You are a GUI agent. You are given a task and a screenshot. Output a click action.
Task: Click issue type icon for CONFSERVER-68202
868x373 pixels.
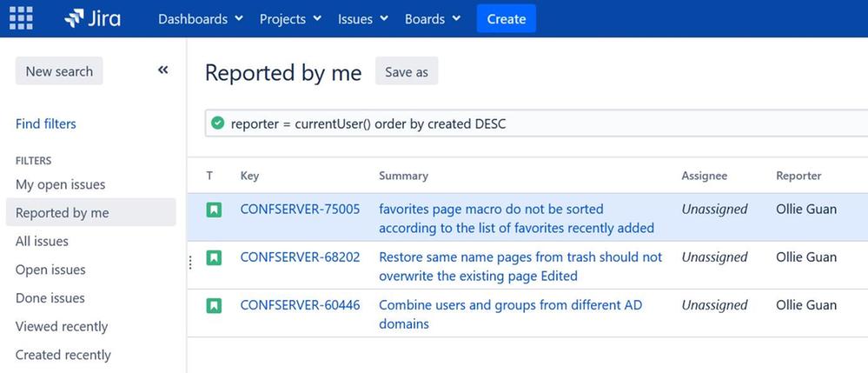(214, 257)
